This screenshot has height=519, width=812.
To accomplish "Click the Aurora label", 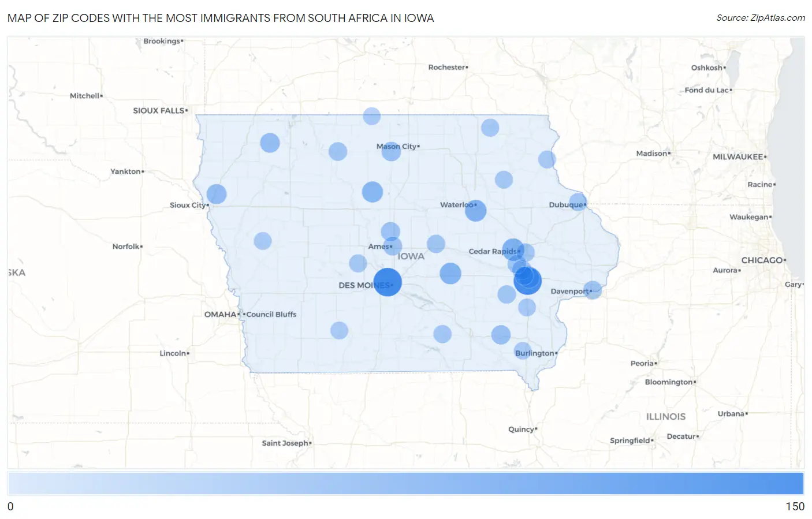I will [x=725, y=270].
